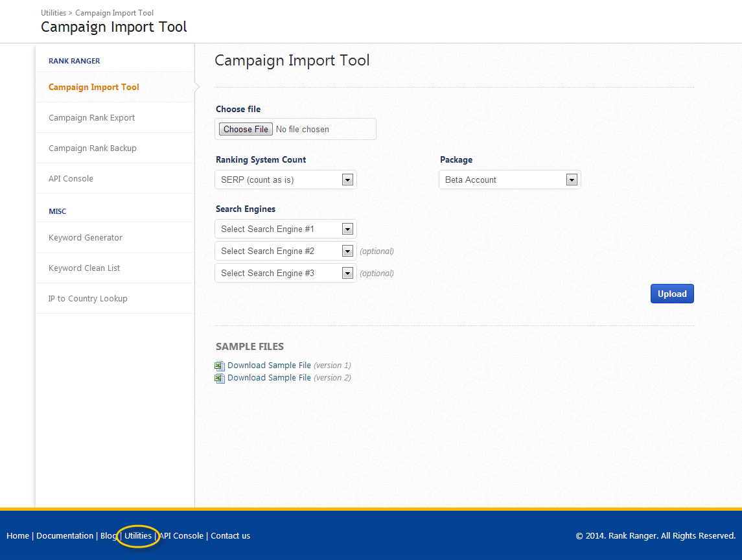This screenshot has width=742, height=560.
Task: Click the blue Upload button
Action: (672, 294)
